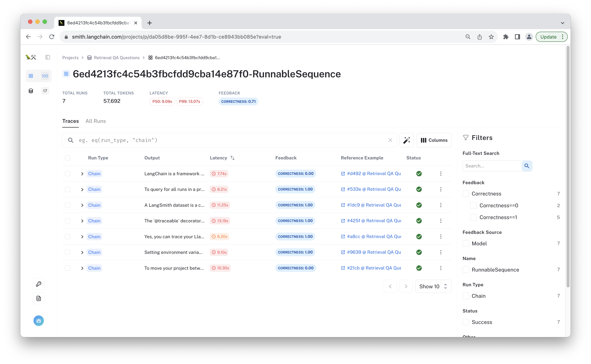Image resolution: width=591 pixels, height=364 pixels.
Task: Sort by the Latency column arrows icon
Action: [233, 158]
